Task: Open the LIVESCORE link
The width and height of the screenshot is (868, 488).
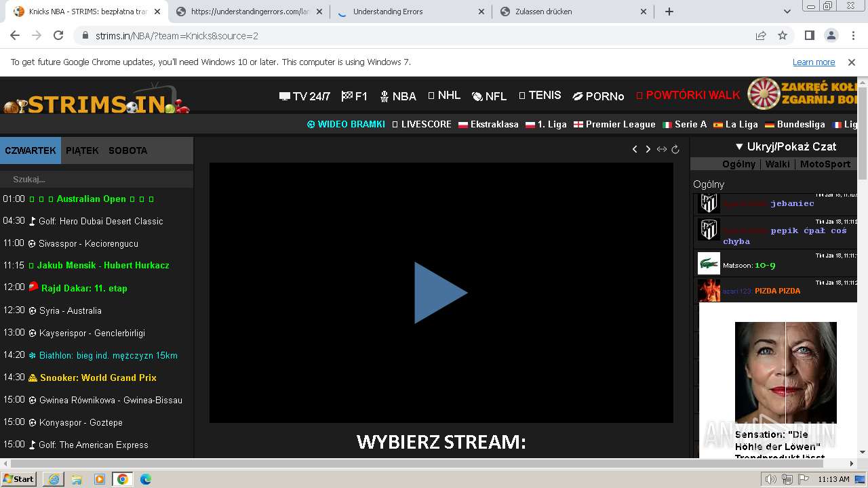Action: 422,124
